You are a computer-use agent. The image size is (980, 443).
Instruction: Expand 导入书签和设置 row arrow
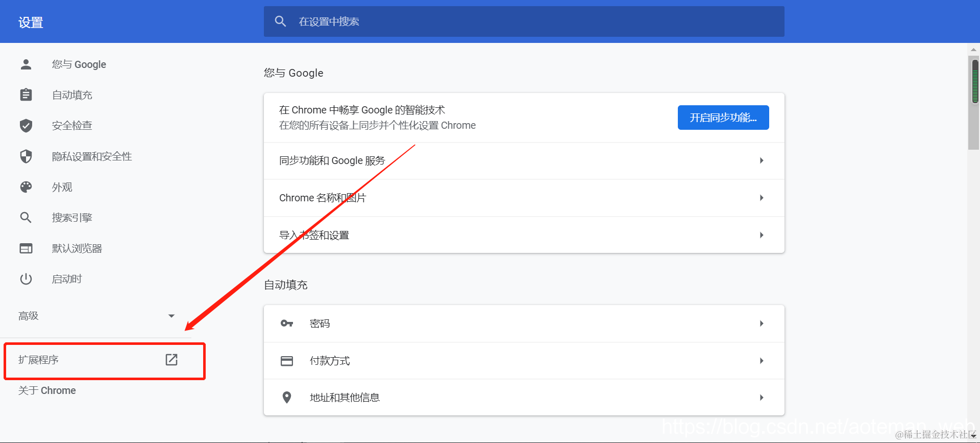click(x=762, y=235)
